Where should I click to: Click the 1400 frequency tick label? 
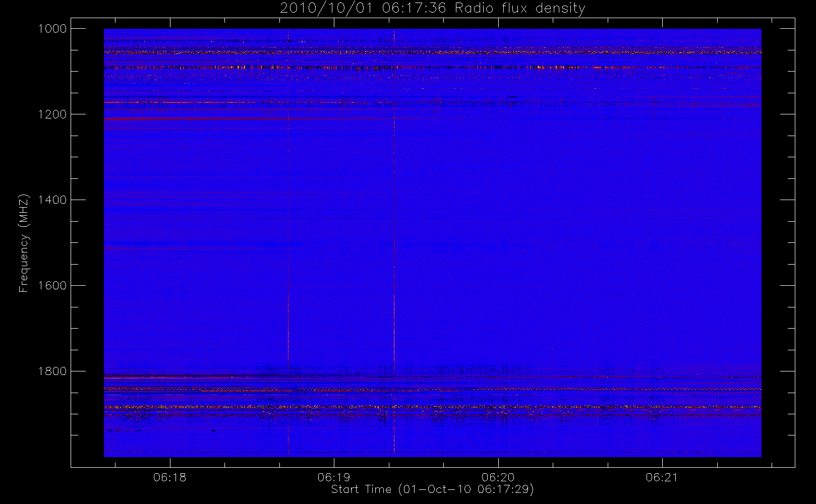tap(52, 200)
